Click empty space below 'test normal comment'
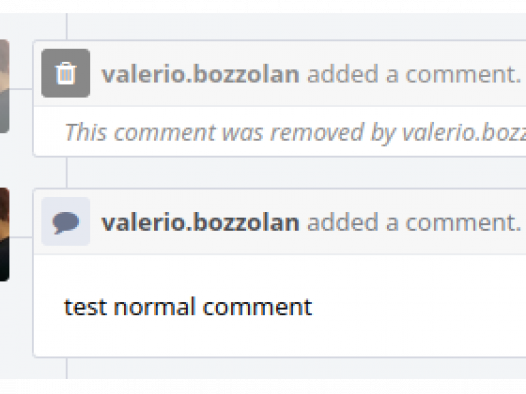Viewport: 526px width, 394px height. [x=279, y=339]
